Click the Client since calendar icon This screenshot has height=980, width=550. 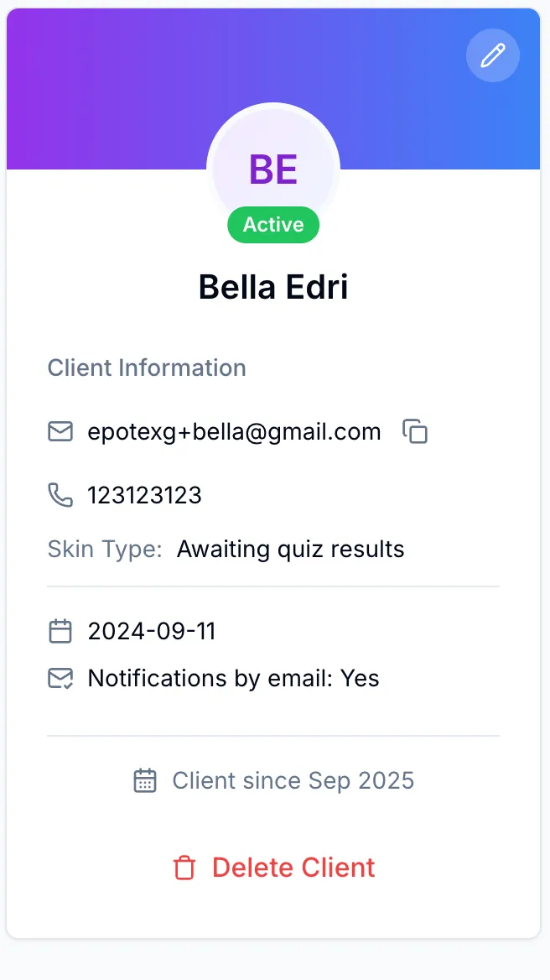click(x=145, y=780)
